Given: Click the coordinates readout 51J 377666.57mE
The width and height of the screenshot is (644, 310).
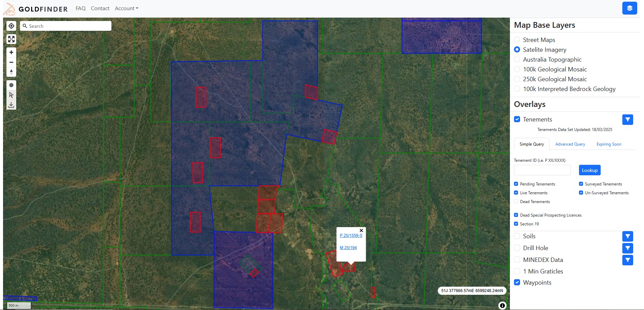Looking at the screenshot, I should [472, 291].
